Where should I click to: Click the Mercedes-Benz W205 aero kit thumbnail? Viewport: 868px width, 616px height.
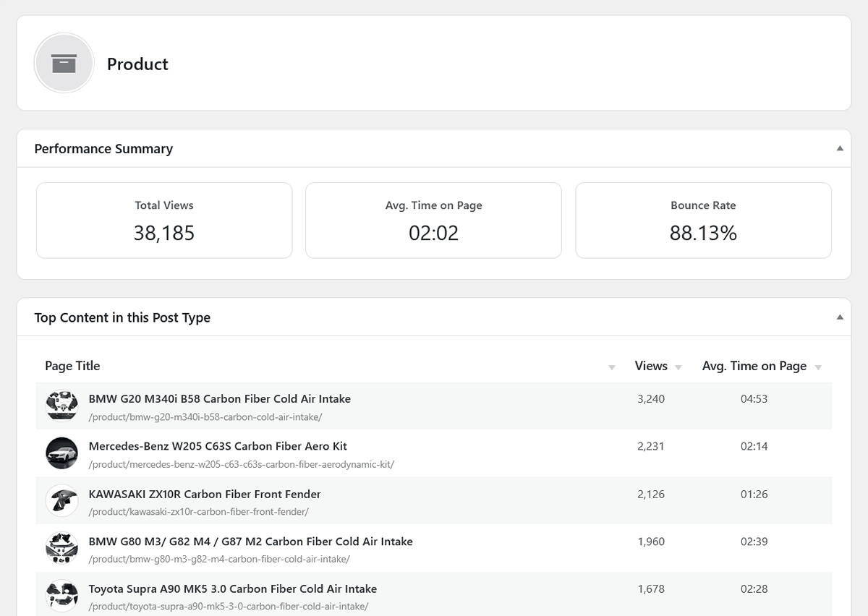(61, 453)
